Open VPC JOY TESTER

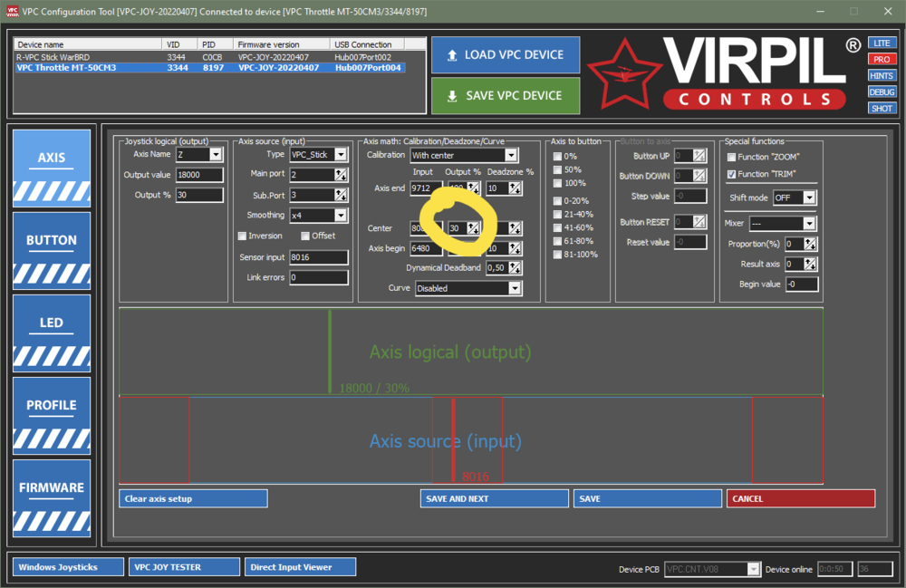(x=184, y=567)
